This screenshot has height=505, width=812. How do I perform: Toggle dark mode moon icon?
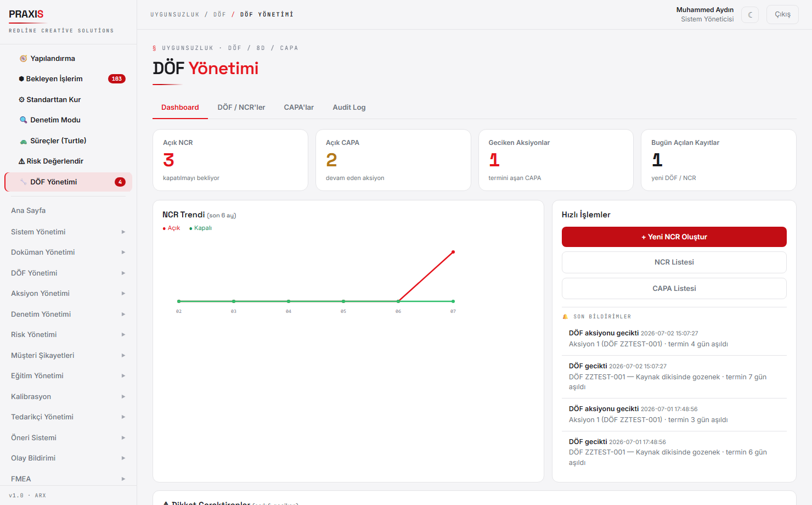coord(750,15)
